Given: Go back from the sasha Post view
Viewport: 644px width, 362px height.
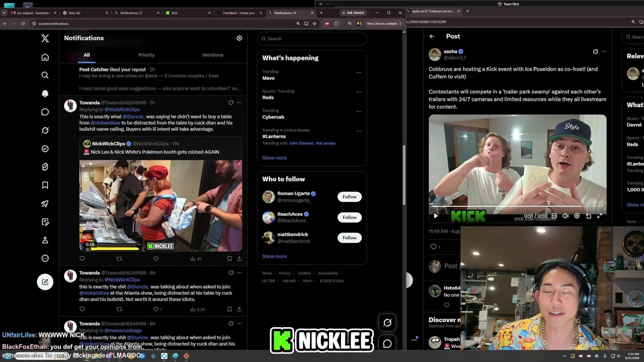Looking at the screenshot, I should (x=432, y=36).
